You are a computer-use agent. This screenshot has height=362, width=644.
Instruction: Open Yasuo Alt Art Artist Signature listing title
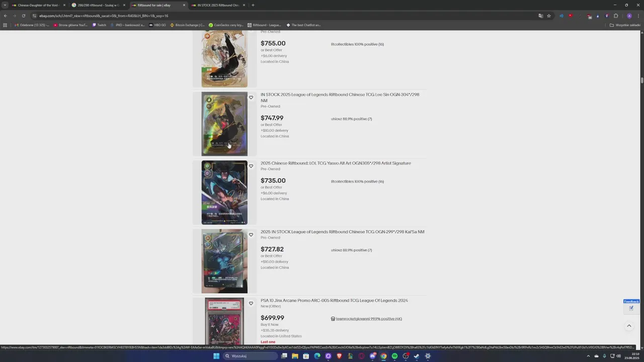pyautogui.click(x=336, y=163)
